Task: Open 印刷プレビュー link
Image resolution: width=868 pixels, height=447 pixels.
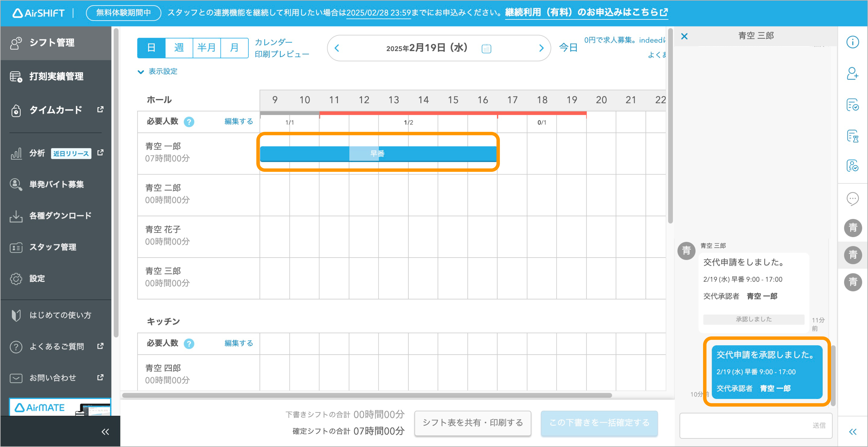Action: (x=282, y=54)
